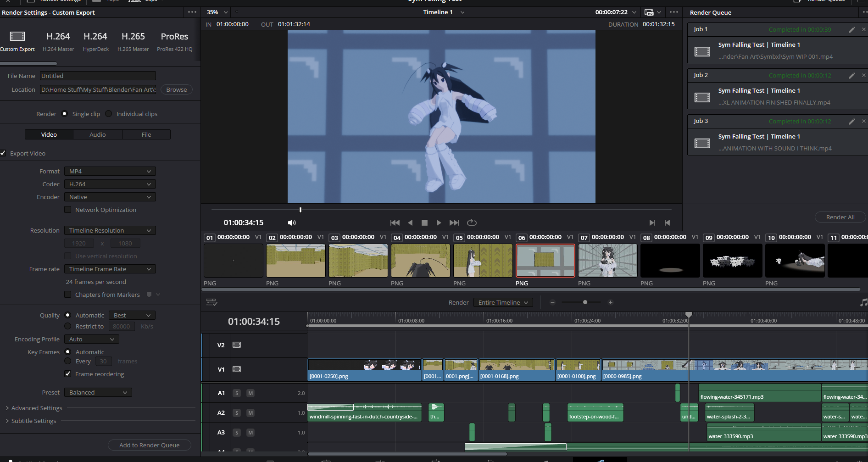This screenshot has height=462, width=868.
Task: Mark Out point icon in viewer
Action: [668, 223]
